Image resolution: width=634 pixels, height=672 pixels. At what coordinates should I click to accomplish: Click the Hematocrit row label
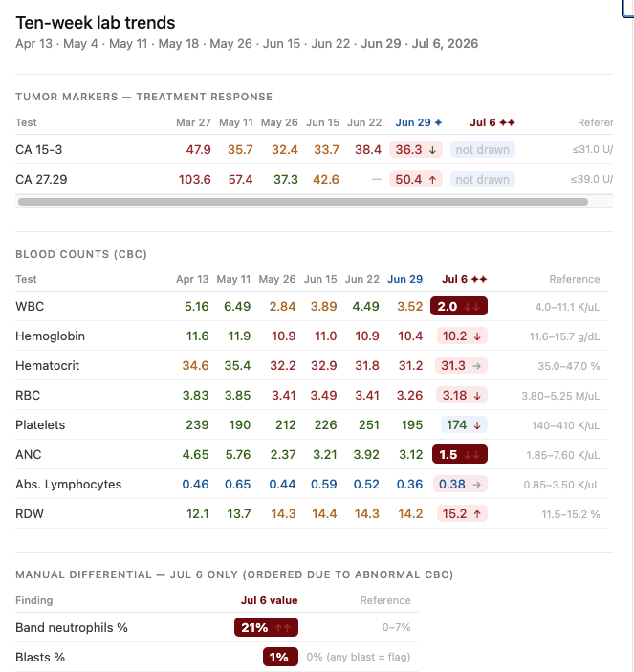coord(48,365)
